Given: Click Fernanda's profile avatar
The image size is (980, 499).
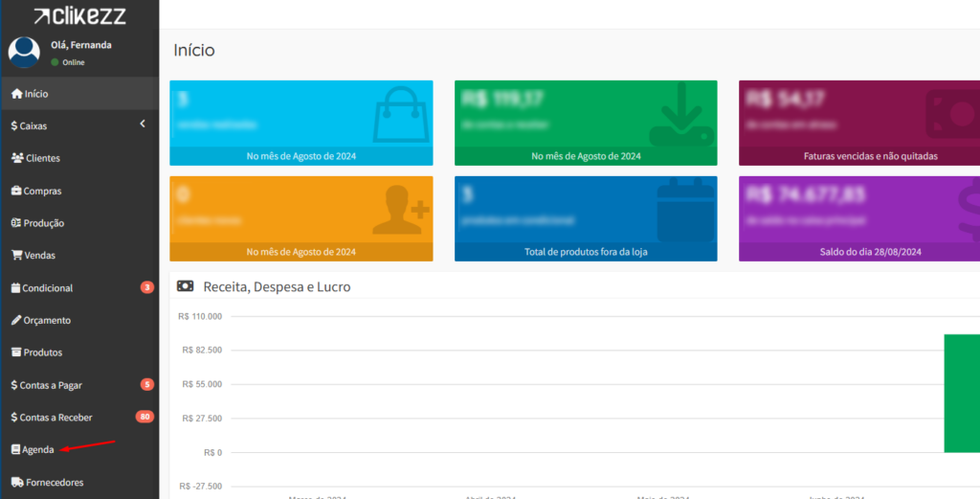Looking at the screenshot, I should [x=24, y=52].
